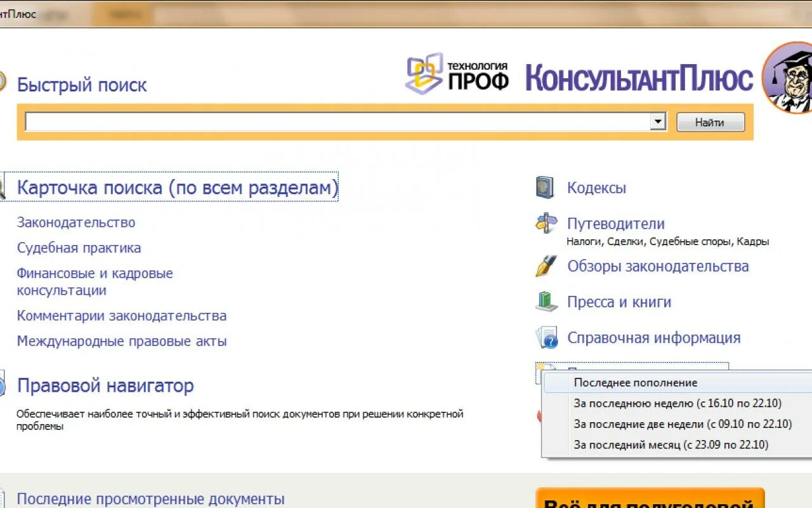Select За последние две недели entry
The image size is (812, 508).
click(x=678, y=424)
